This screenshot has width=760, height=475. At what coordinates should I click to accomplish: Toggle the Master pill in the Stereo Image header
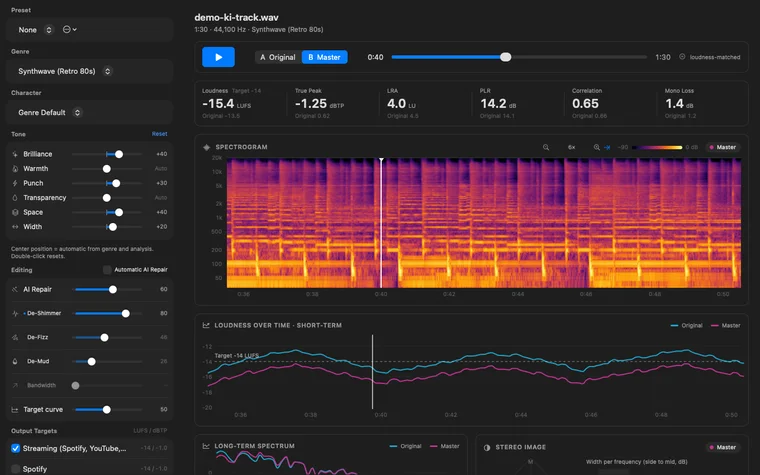click(x=723, y=447)
